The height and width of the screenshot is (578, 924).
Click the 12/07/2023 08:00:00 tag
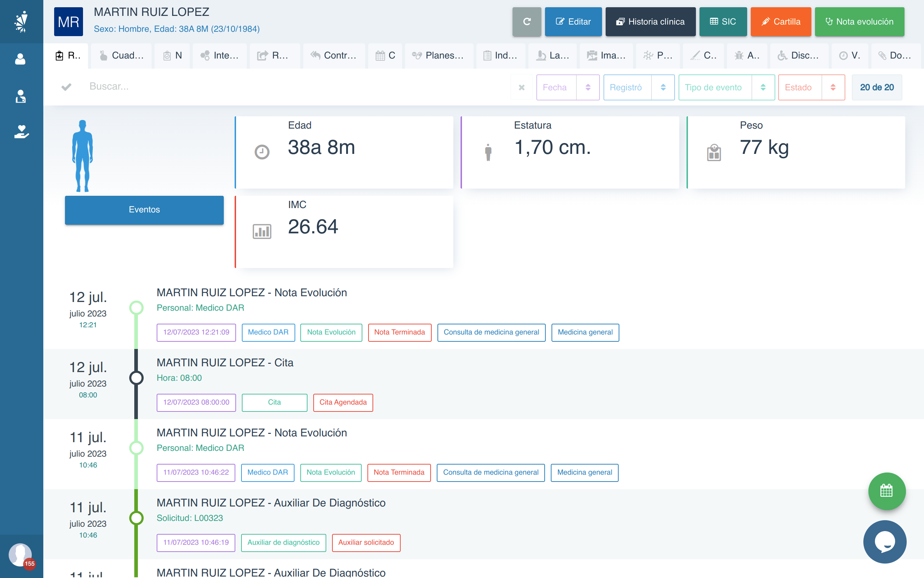coord(196,402)
